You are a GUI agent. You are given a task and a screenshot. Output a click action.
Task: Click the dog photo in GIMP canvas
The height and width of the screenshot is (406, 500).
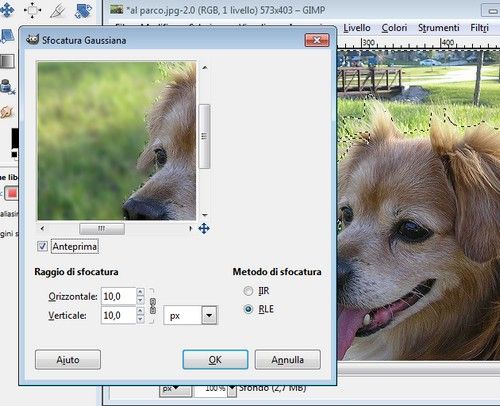coord(419,205)
